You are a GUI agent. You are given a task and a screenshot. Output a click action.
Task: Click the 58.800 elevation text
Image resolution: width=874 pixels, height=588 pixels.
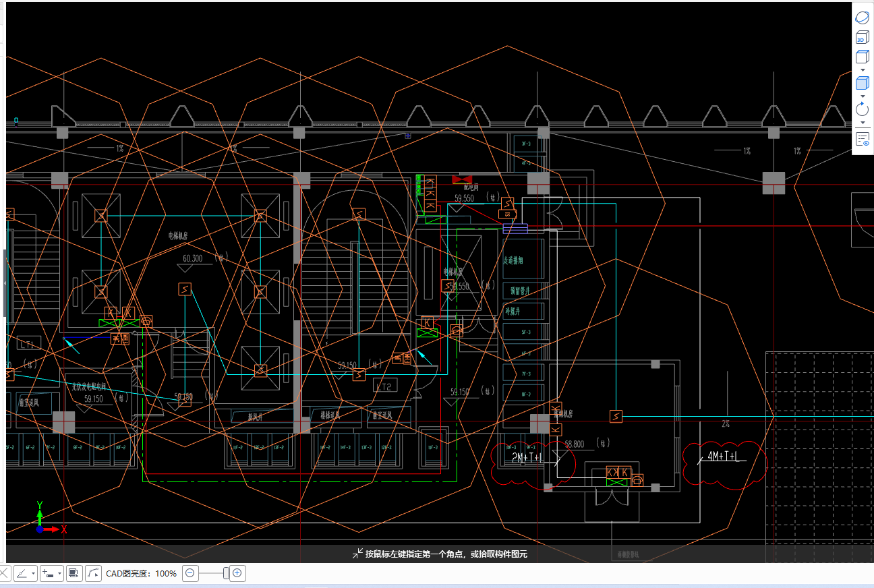coord(575,444)
